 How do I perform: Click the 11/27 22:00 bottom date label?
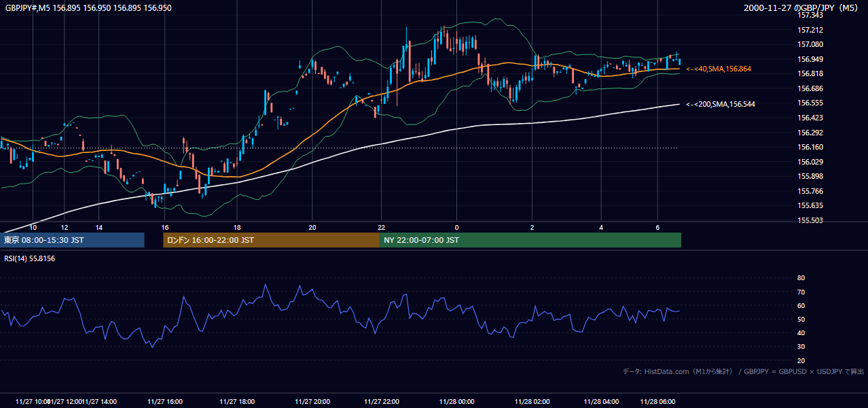(x=382, y=401)
